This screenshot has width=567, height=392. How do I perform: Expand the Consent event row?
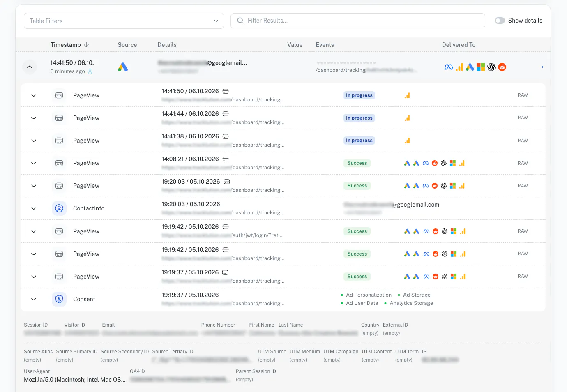(34, 299)
